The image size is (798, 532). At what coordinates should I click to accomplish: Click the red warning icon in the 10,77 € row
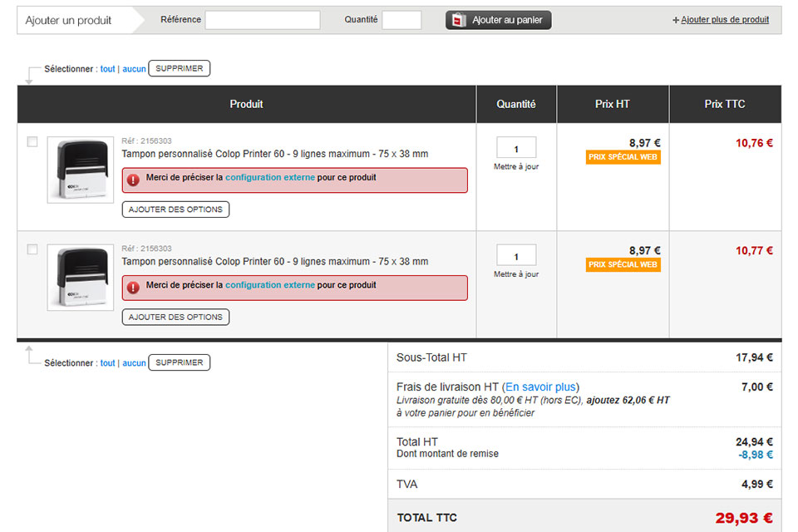pos(133,288)
